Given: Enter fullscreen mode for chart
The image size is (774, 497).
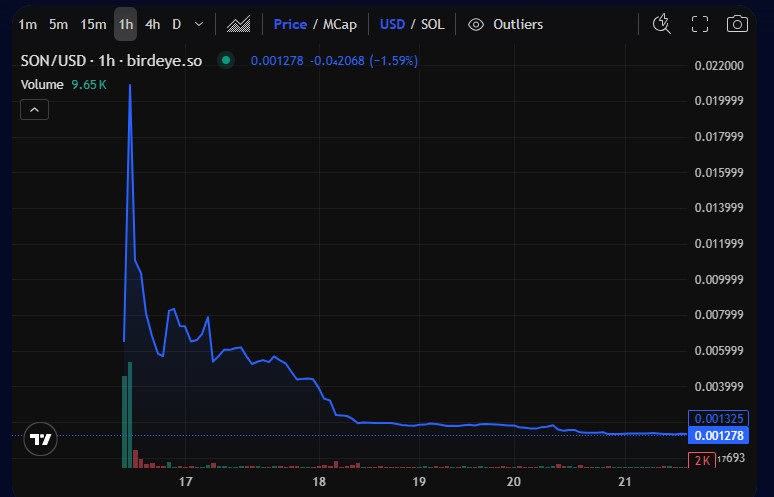Looking at the screenshot, I should (x=700, y=24).
